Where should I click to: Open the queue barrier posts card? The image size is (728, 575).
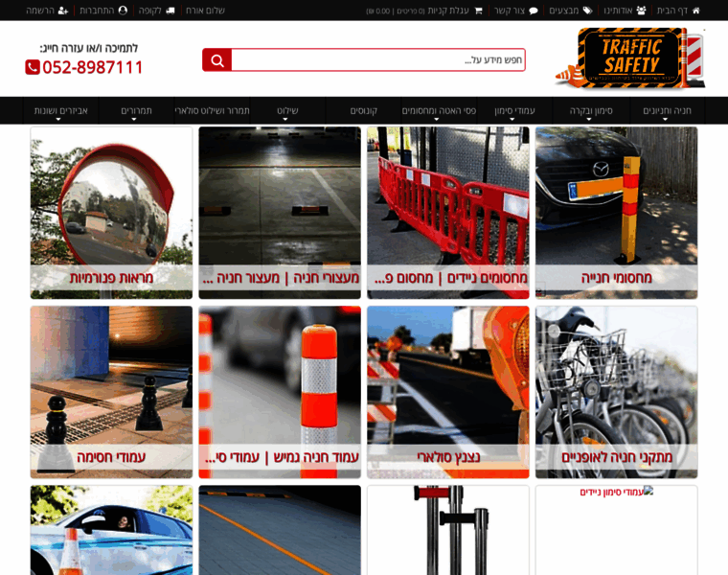tap(448, 530)
